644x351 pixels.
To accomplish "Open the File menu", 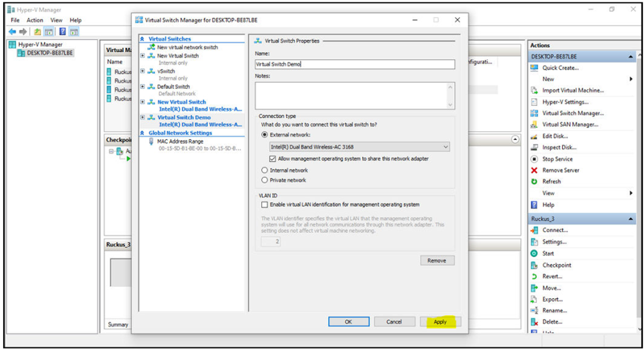I will click(15, 20).
